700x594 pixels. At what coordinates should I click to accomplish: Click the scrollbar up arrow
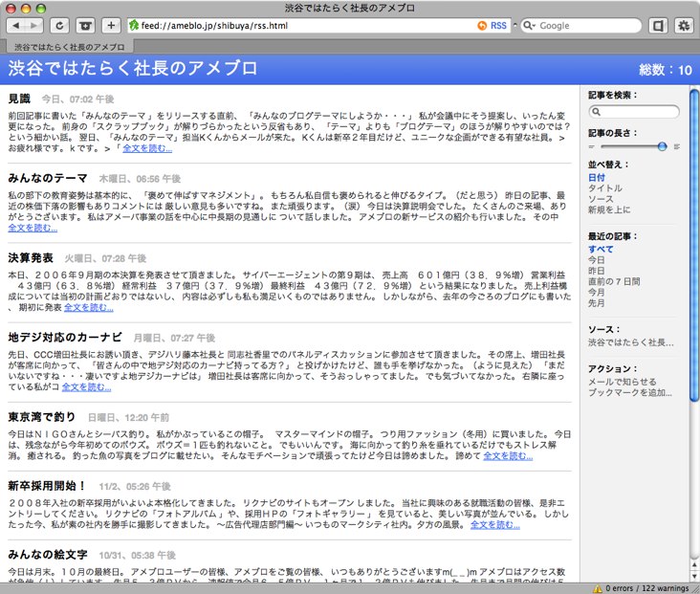click(694, 565)
